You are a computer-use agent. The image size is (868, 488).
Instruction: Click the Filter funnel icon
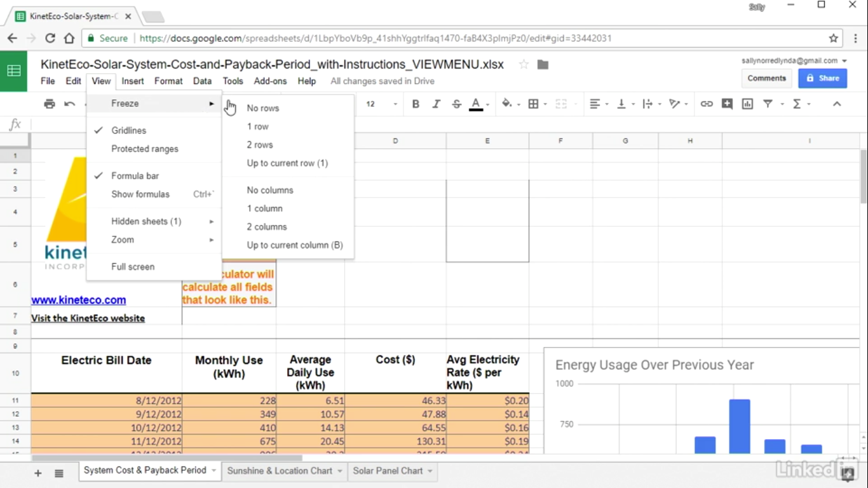point(768,104)
